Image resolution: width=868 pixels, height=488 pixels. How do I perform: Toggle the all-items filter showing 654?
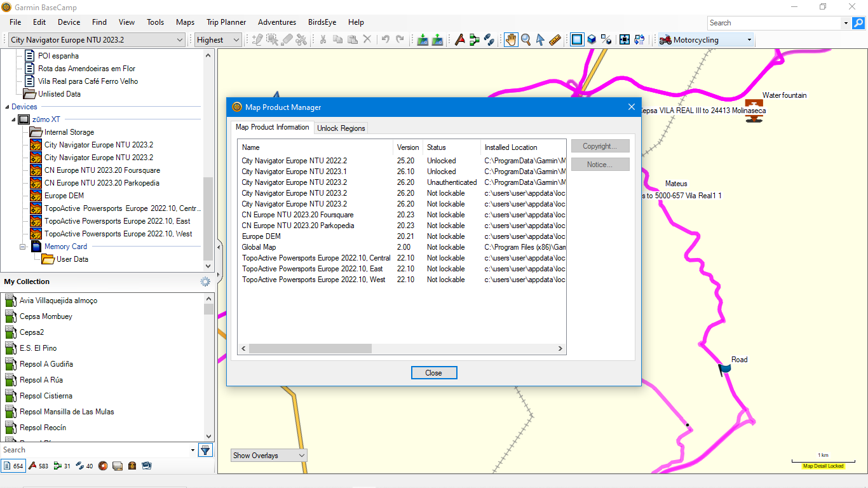(13, 466)
